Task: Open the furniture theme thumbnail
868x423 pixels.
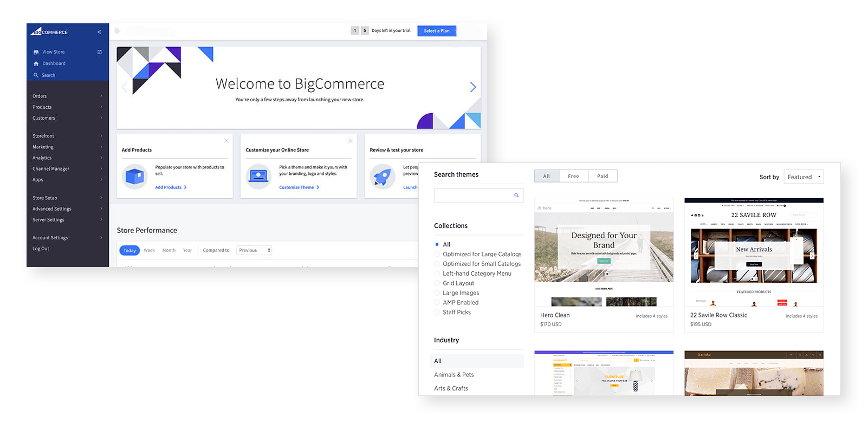Action: click(x=604, y=373)
